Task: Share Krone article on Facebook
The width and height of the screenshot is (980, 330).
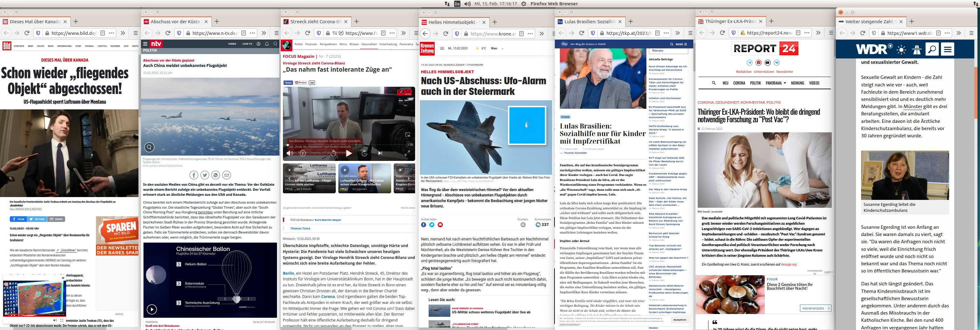Action: (423, 224)
